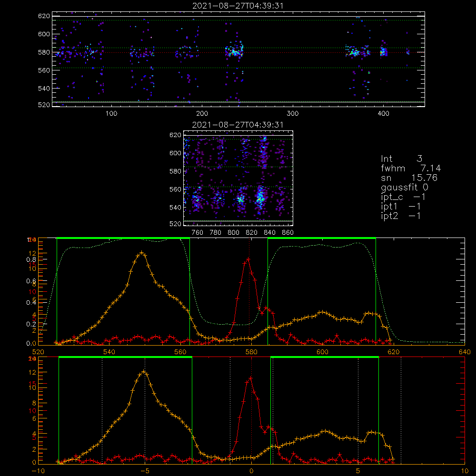Click the orange curve peak in the bottom profile plot

(x=144, y=372)
